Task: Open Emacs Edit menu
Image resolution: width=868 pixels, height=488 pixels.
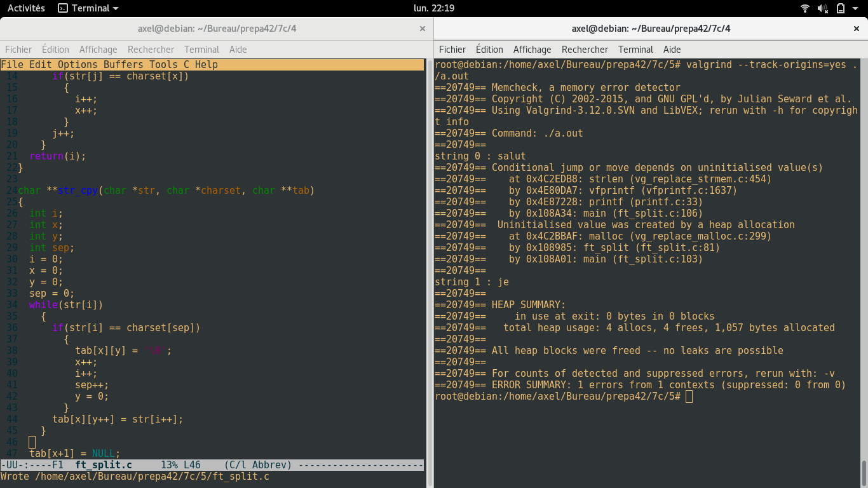Action: pyautogui.click(x=41, y=65)
